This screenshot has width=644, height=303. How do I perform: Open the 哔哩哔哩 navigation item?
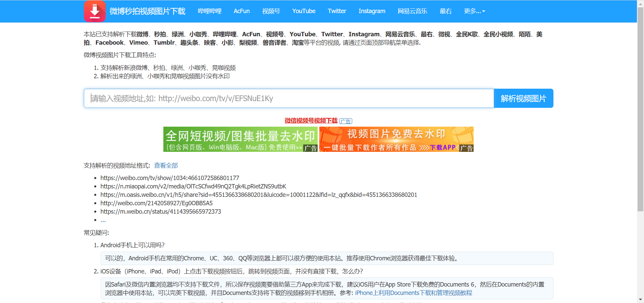click(x=210, y=11)
